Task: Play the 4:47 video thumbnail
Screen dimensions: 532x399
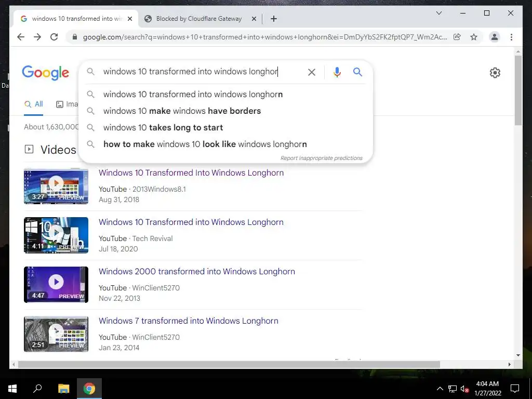Action: [56, 285]
